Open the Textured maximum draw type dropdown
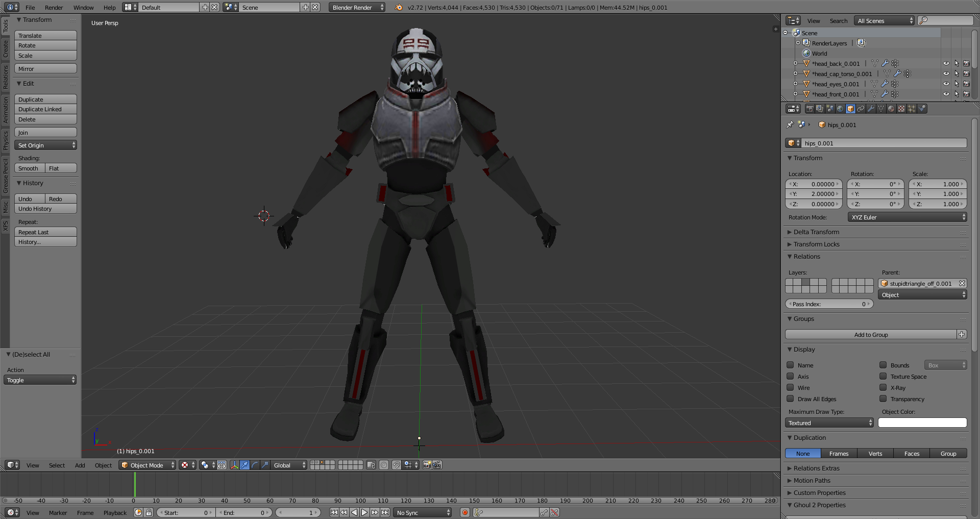 [x=829, y=423]
